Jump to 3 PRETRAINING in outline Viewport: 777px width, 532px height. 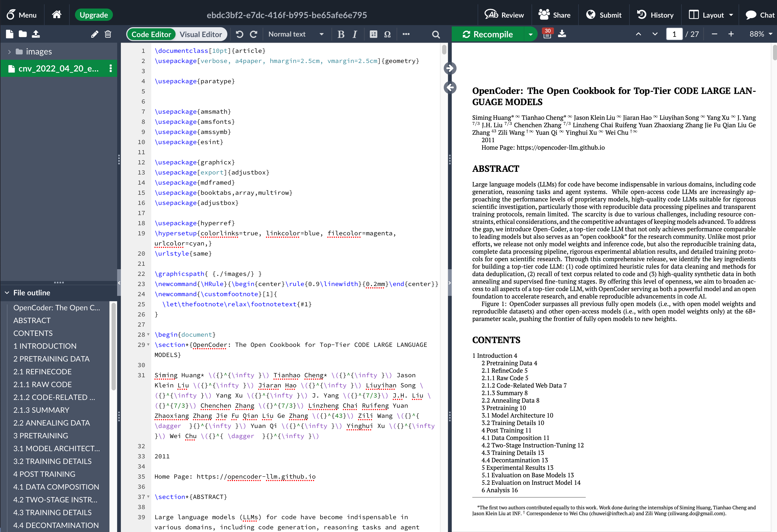coord(41,435)
